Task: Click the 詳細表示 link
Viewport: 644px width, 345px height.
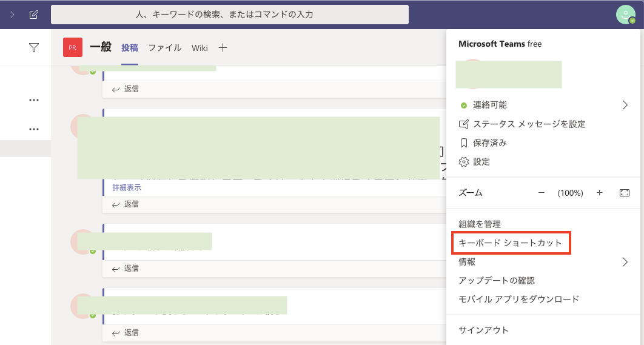Action: point(127,188)
